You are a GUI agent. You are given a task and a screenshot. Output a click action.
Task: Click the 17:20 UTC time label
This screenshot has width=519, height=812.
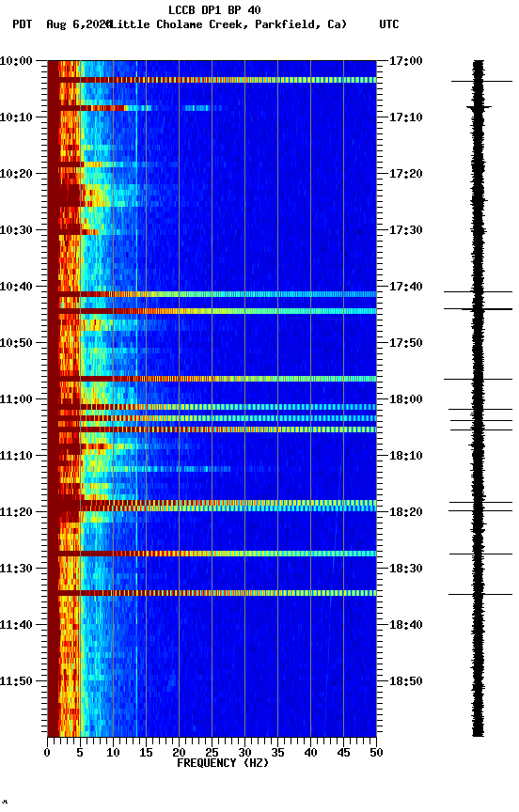(x=406, y=174)
